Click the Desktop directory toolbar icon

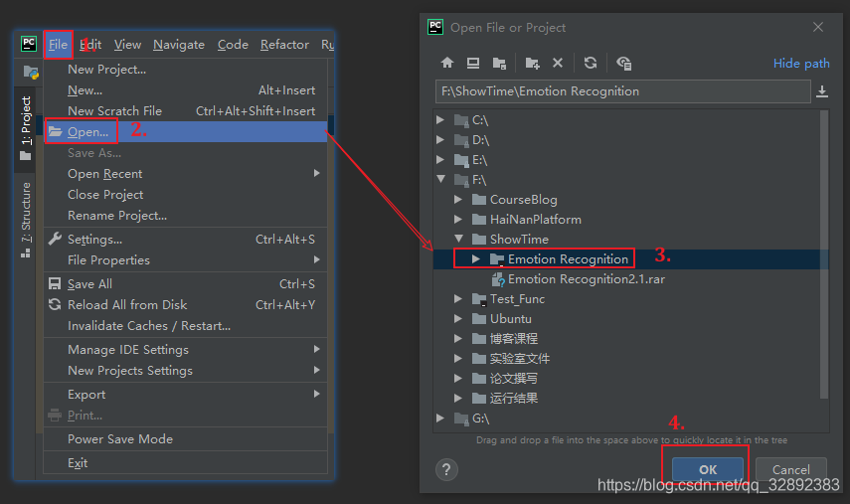pos(473,63)
